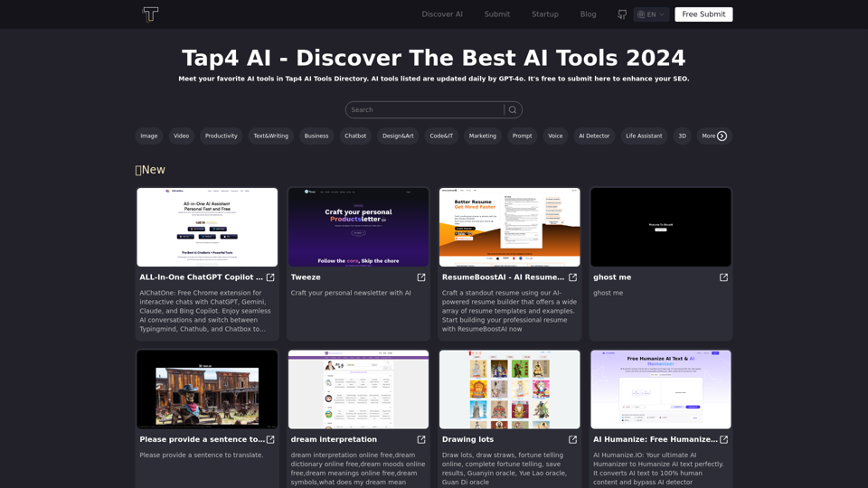Select the Voice category chip

555,136
